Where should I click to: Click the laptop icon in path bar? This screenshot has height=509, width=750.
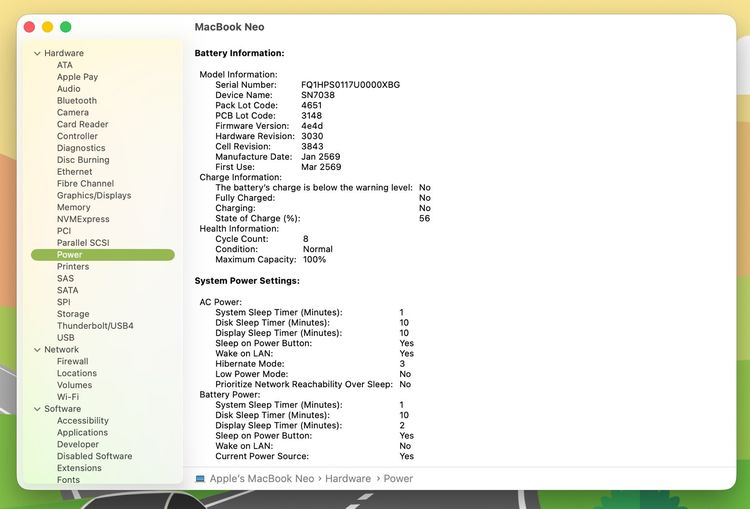coord(200,479)
